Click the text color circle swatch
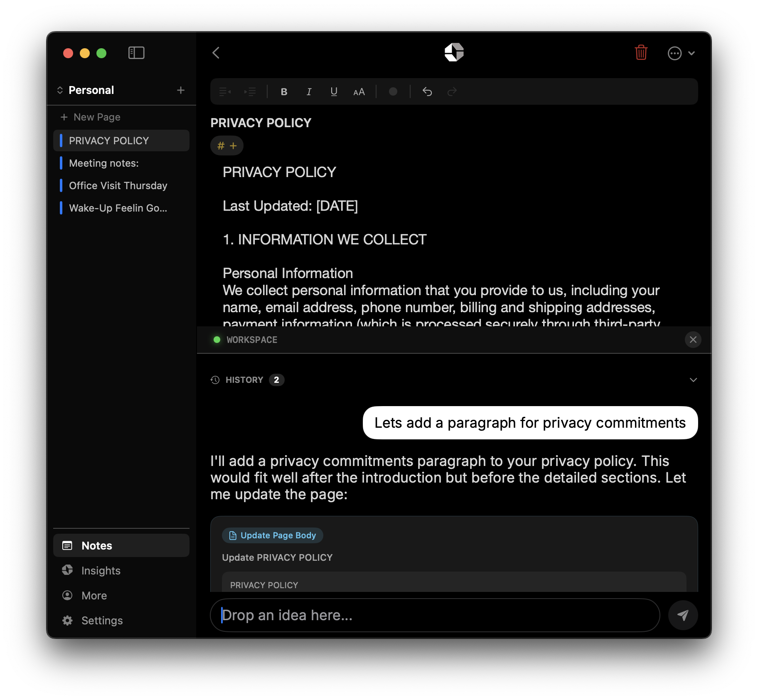Screen dimensions: 758x700 pos(393,91)
